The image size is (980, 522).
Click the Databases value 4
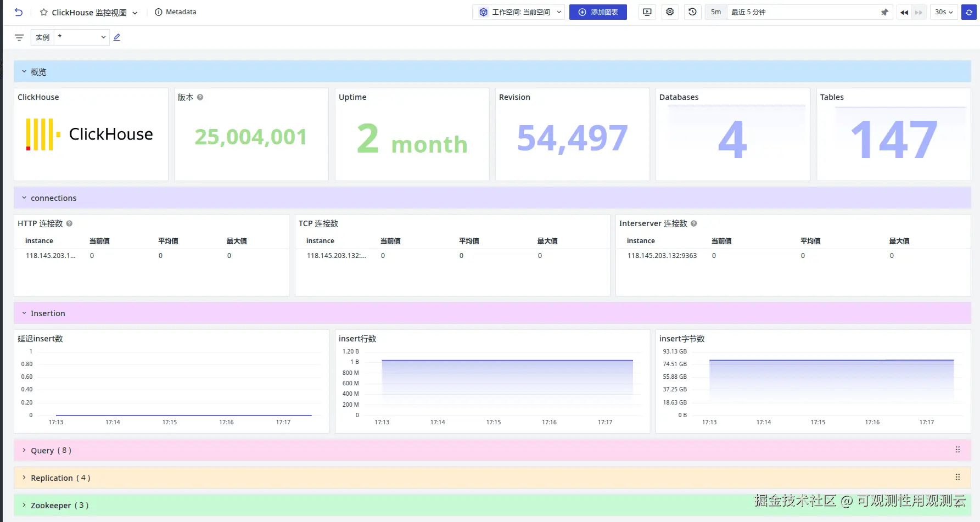(733, 139)
